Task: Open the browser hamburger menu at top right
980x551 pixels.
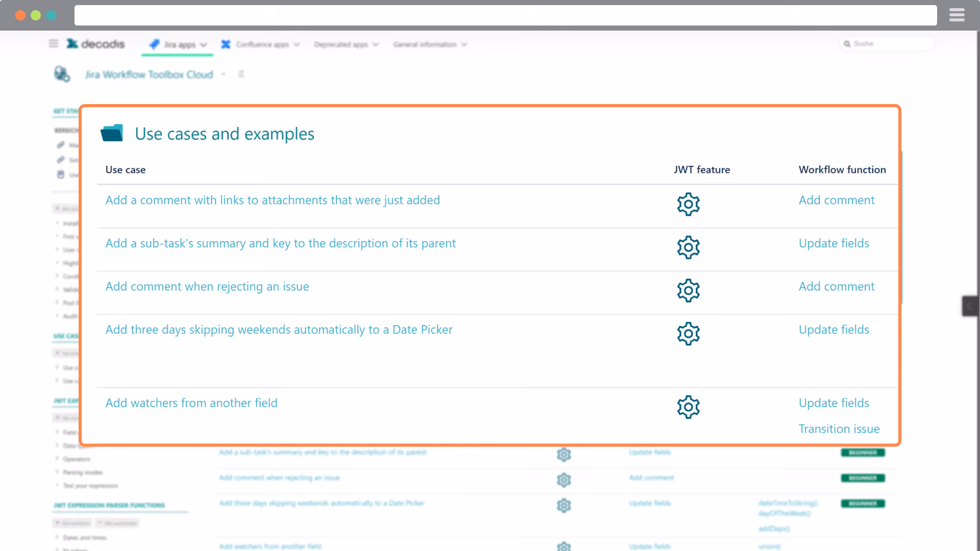Action: pyautogui.click(x=957, y=15)
